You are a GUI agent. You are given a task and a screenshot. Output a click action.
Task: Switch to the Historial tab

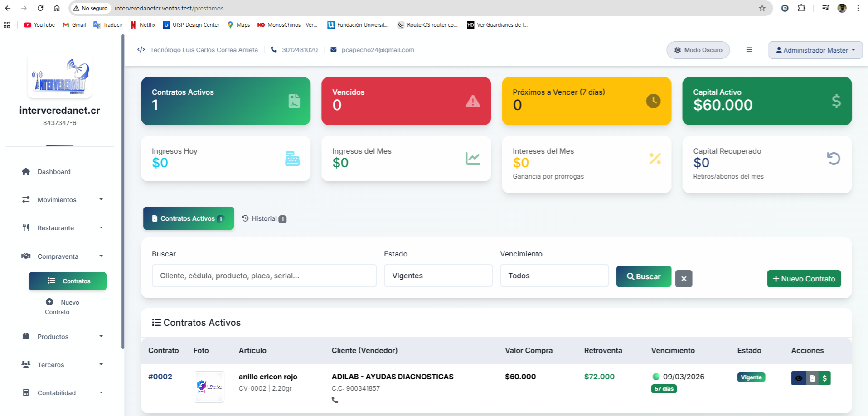[x=264, y=218]
